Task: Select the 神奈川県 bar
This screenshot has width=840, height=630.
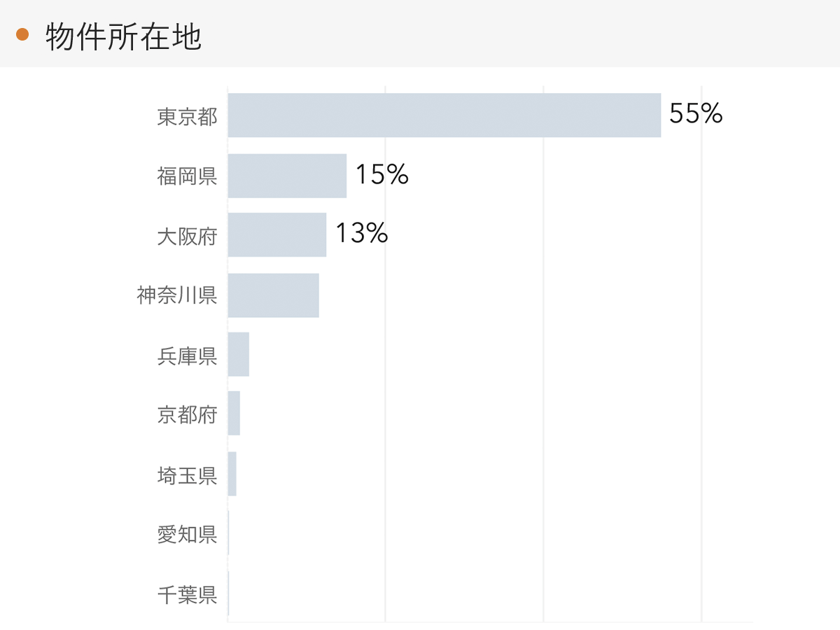Action: click(x=273, y=295)
